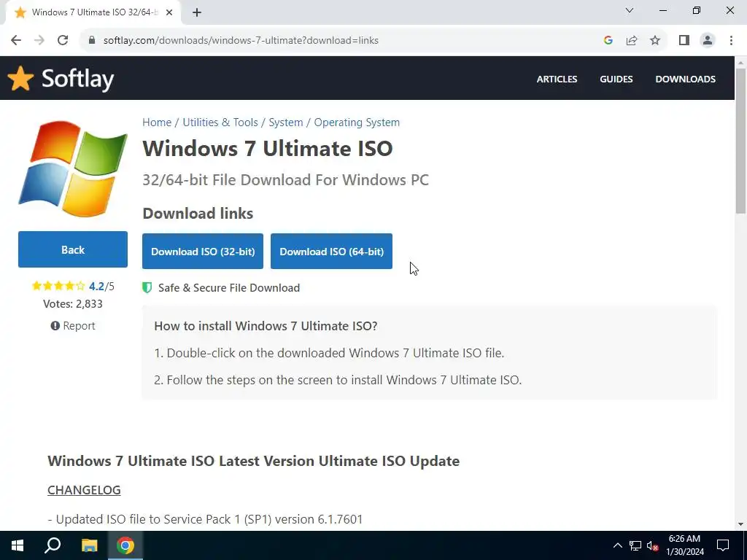Viewport: 747px width, 560px height.
Task: Show hidden system tray icons
Action: pos(617,545)
